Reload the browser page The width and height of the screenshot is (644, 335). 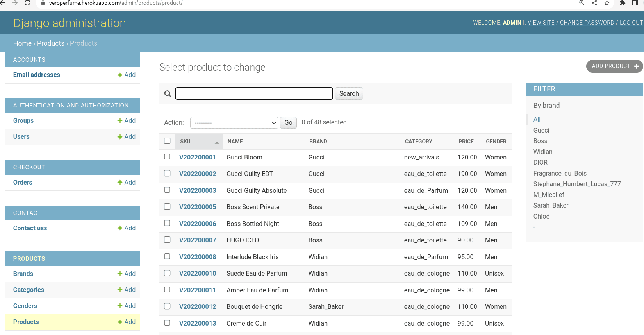point(27,3)
